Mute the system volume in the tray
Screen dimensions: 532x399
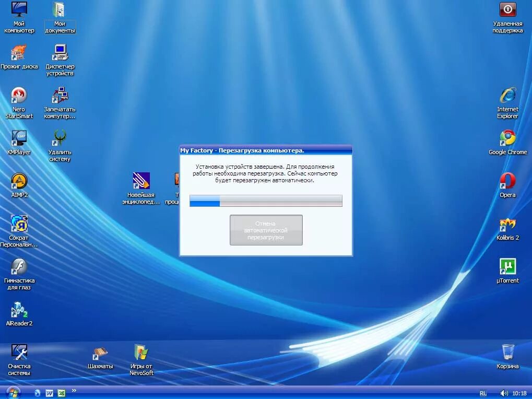(x=504, y=393)
